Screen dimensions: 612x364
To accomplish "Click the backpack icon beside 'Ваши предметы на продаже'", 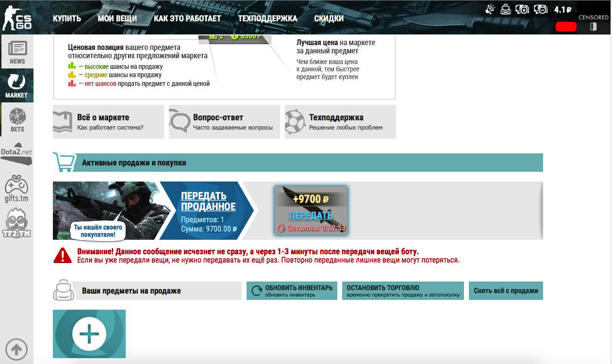I will [x=63, y=290].
